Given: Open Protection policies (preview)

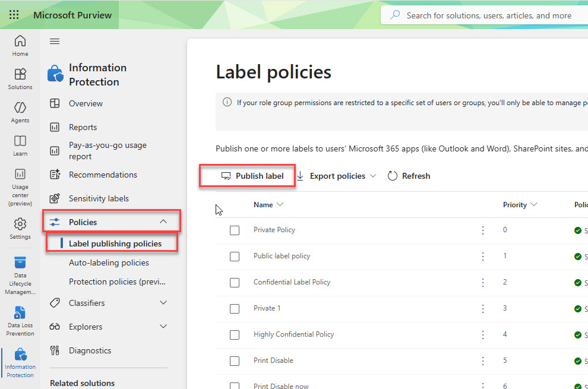Looking at the screenshot, I should tap(117, 282).
